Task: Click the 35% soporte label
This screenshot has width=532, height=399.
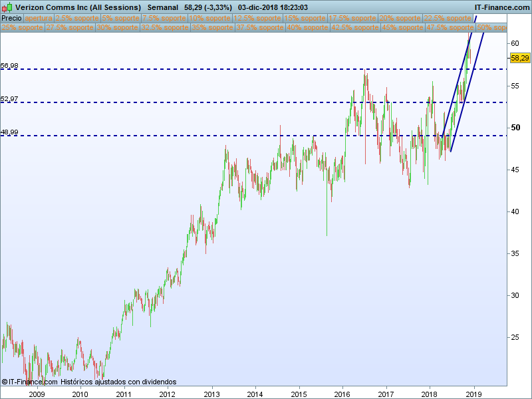Action: pos(212,27)
